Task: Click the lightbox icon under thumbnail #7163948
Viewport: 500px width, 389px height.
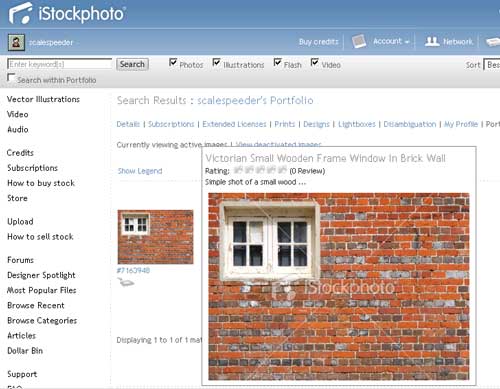Action: point(126,282)
